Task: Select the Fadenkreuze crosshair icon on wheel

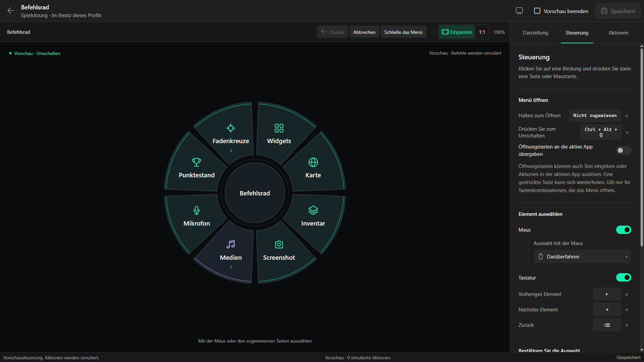Action: tap(231, 128)
